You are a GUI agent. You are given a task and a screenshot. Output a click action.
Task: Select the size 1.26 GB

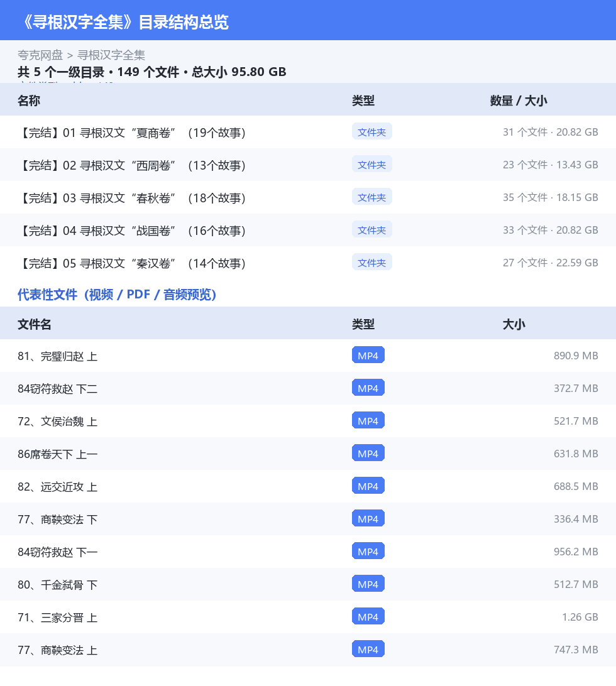580,618
